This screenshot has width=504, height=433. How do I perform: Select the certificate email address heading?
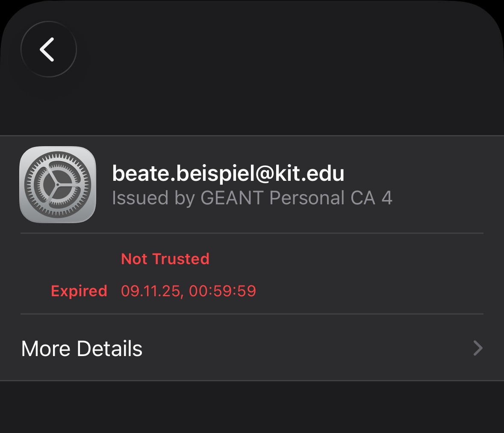[x=228, y=173]
